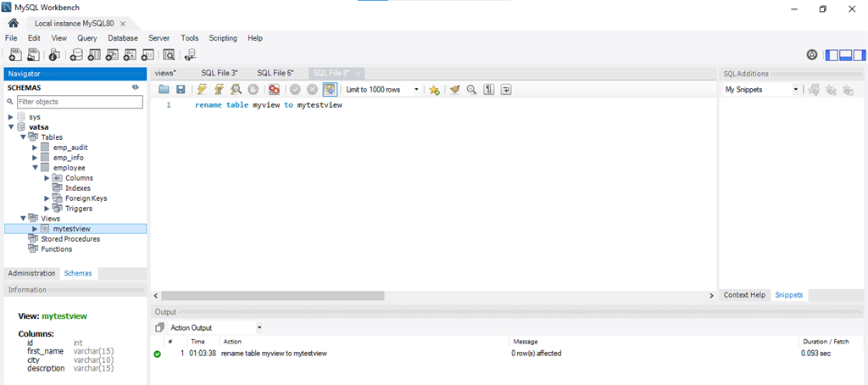This screenshot has height=385, width=868.
Task: Click the Filter objects search field
Action: point(79,102)
